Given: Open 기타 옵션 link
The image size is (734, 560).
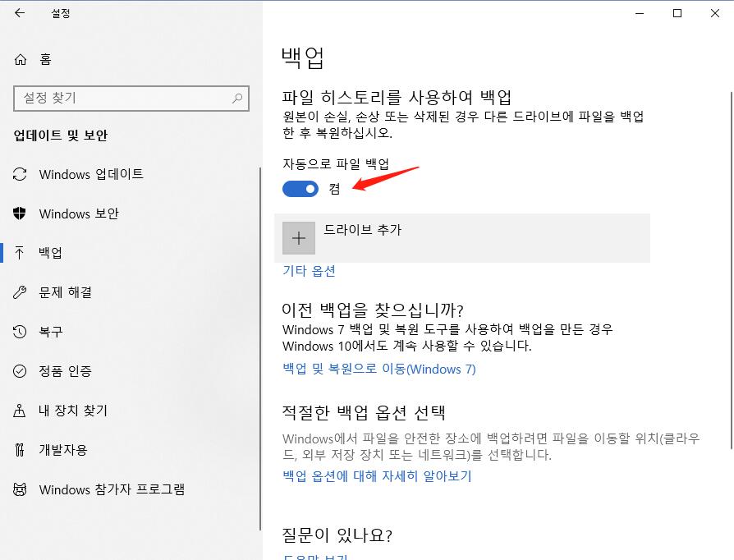Looking at the screenshot, I should [x=308, y=270].
